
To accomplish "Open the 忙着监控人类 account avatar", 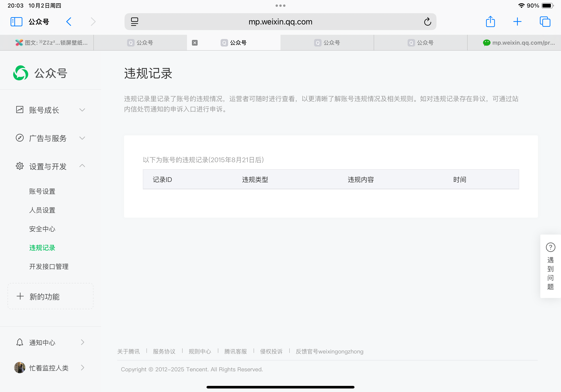I will [20, 368].
